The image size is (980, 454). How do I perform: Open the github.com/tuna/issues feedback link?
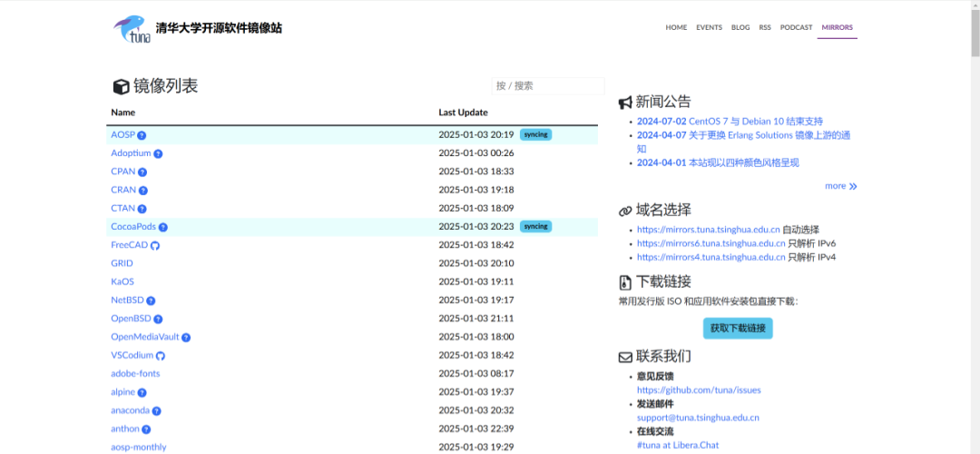click(699, 390)
